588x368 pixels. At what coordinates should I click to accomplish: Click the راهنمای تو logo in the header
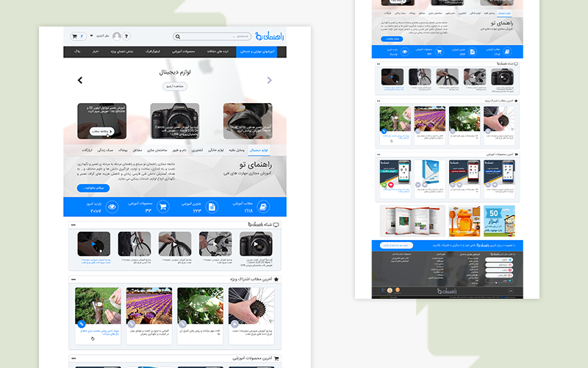click(269, 36)
